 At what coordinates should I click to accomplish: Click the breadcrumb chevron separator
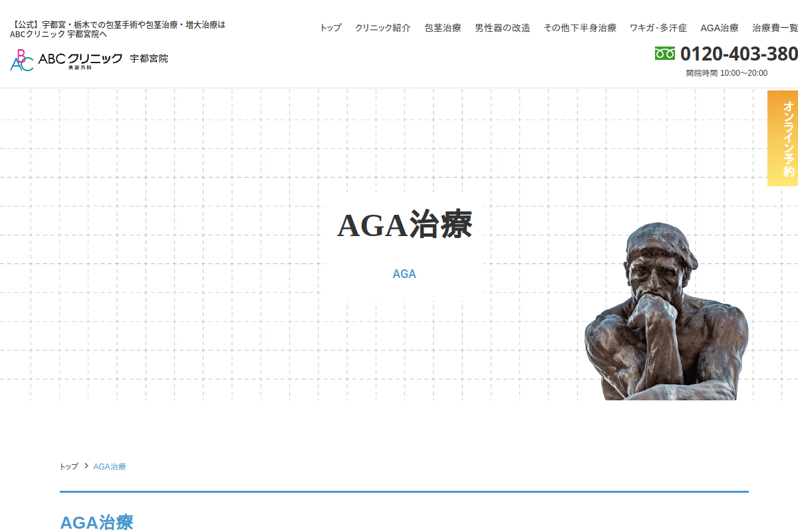coord(86,466)
